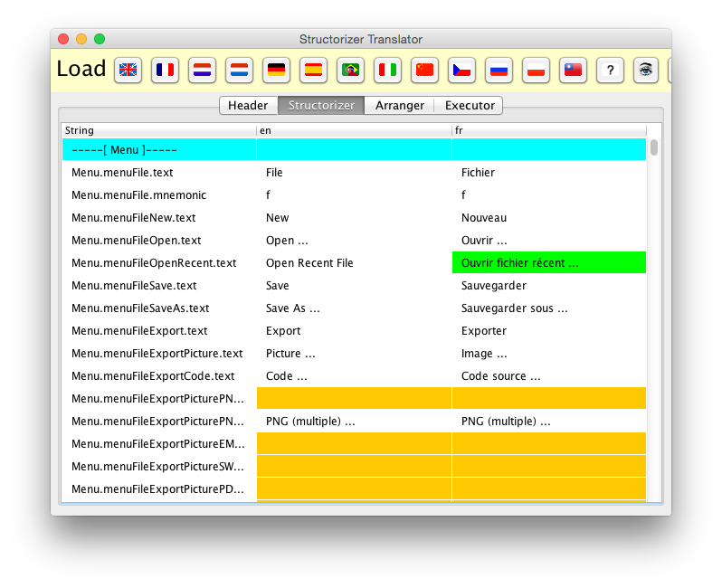Screen dimensions: 722x588
Task: Click the en column header
Action: click(354, 131)
